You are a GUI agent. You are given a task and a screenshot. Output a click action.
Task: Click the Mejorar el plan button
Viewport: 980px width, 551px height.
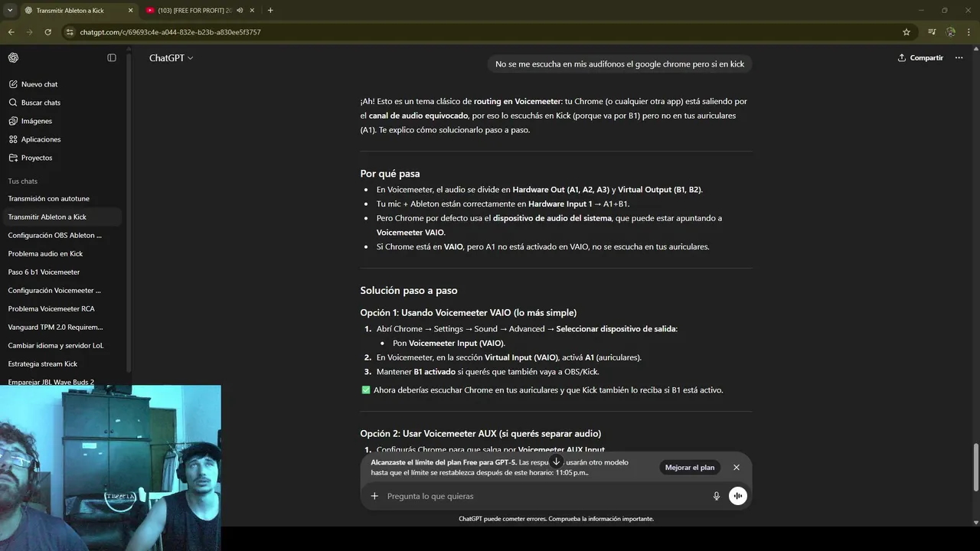(x=690, y=468)
